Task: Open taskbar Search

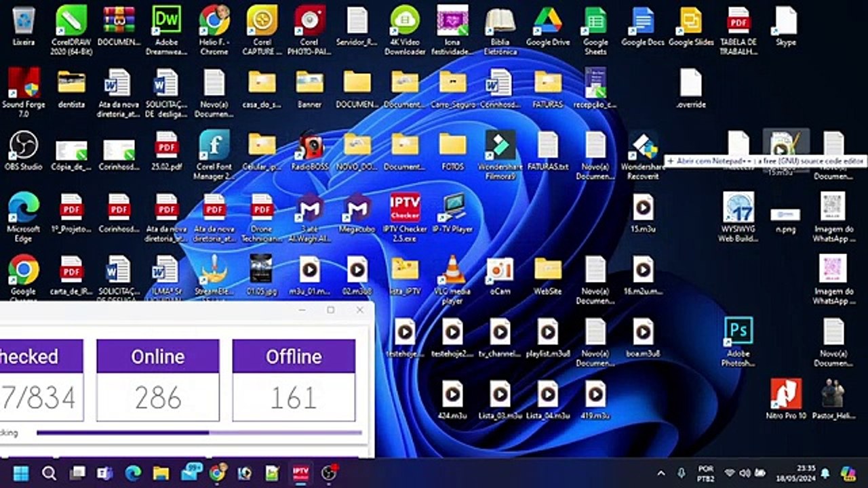Action: [x=49, y=473]
